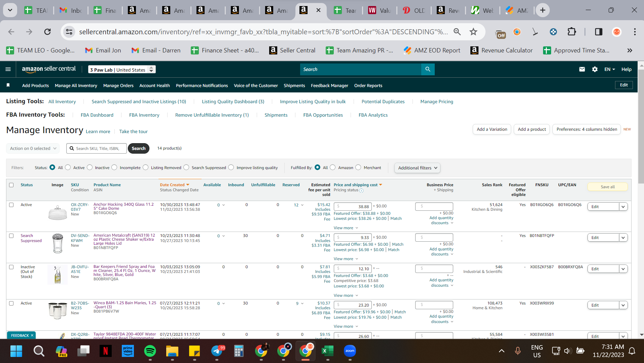Sort by Date Created column header
644x363 pixels.
(175, 185)
